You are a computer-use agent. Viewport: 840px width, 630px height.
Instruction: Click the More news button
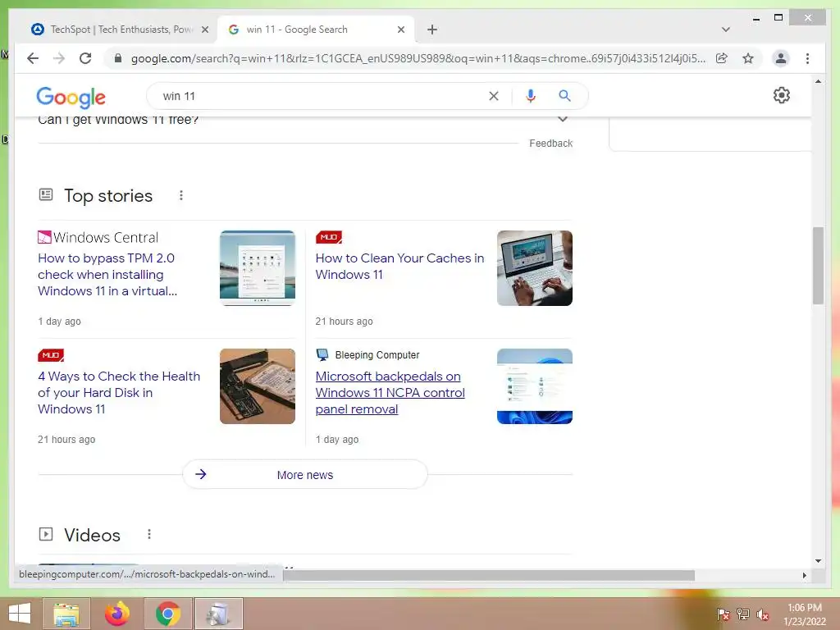point(305,475)
